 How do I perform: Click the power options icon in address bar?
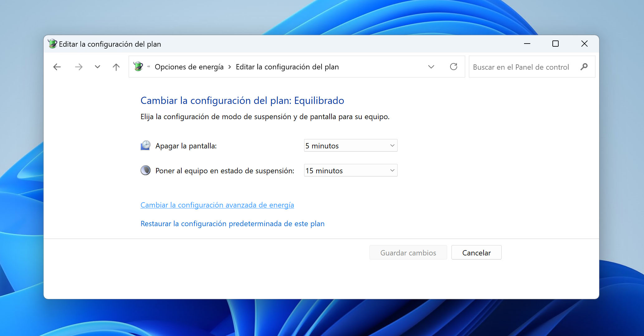pos(138,67)
